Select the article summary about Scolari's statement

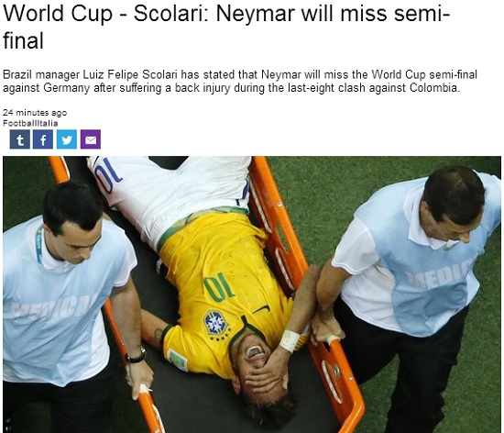tap(240, 81)
